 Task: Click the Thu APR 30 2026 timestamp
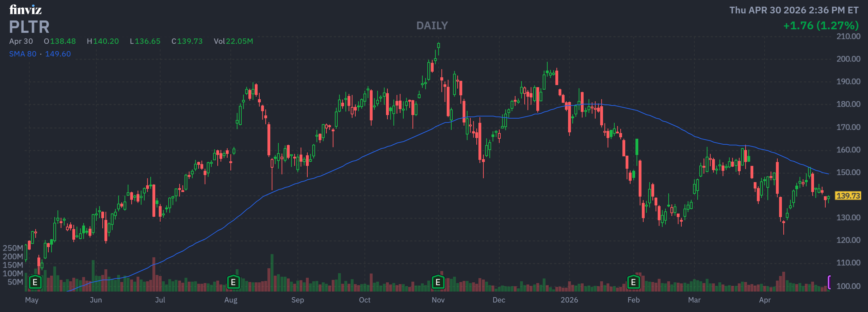point(794,10)
